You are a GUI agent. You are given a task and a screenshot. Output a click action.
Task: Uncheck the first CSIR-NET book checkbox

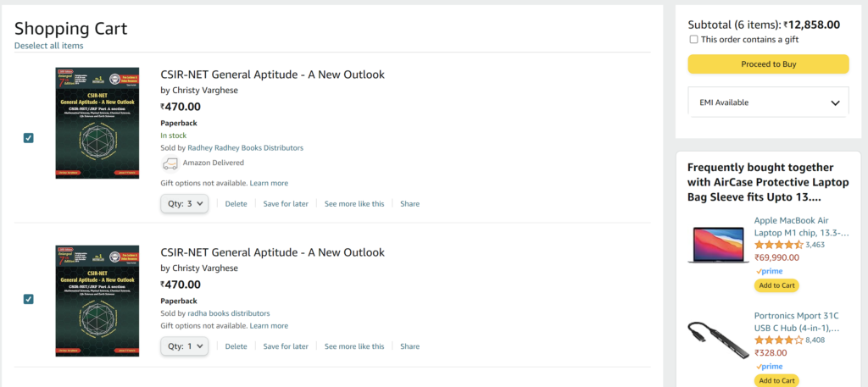point(28,138)
